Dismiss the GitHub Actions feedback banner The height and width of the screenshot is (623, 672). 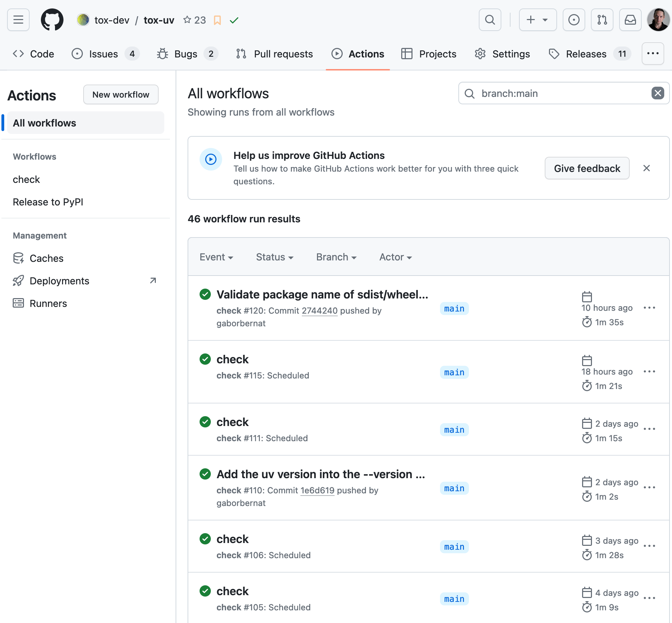point(646,168)
